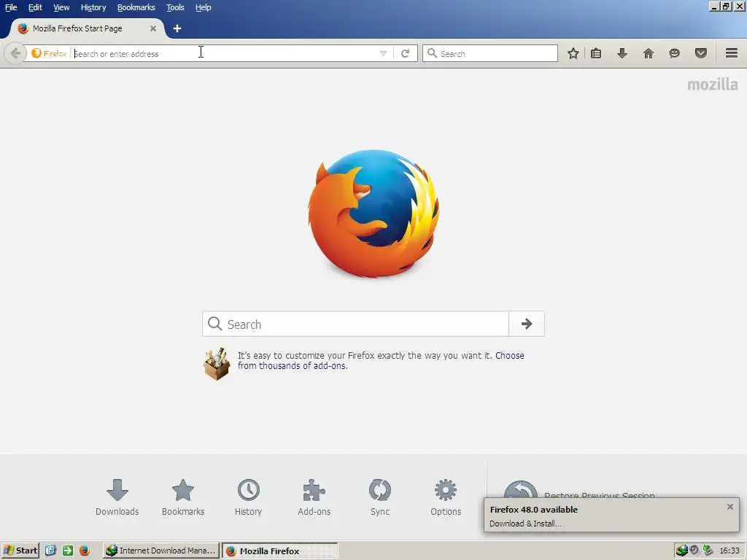747x560 pixels.
Task: Click the back arrow navigation button
Action: (x=15, y=53)
